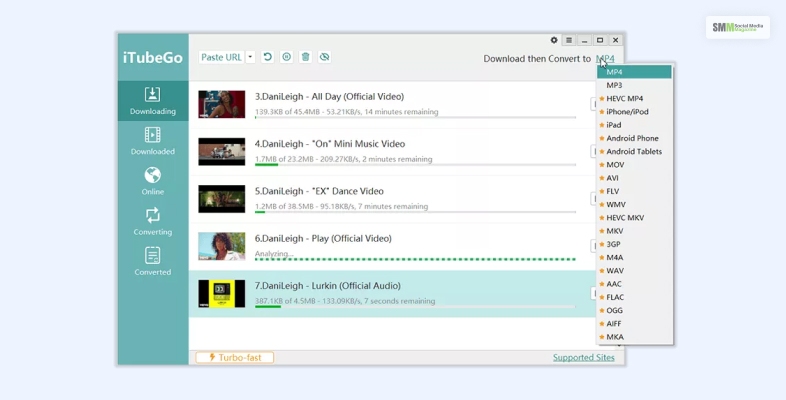Toggle the private mode eye icon
This screenshot has height=400, width=786.
324,57
